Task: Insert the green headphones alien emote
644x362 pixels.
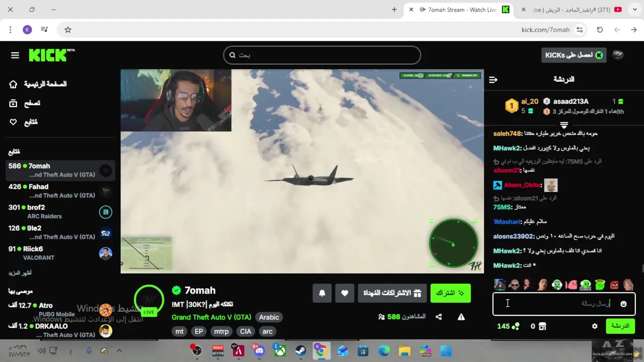Action: pos(557,285)
